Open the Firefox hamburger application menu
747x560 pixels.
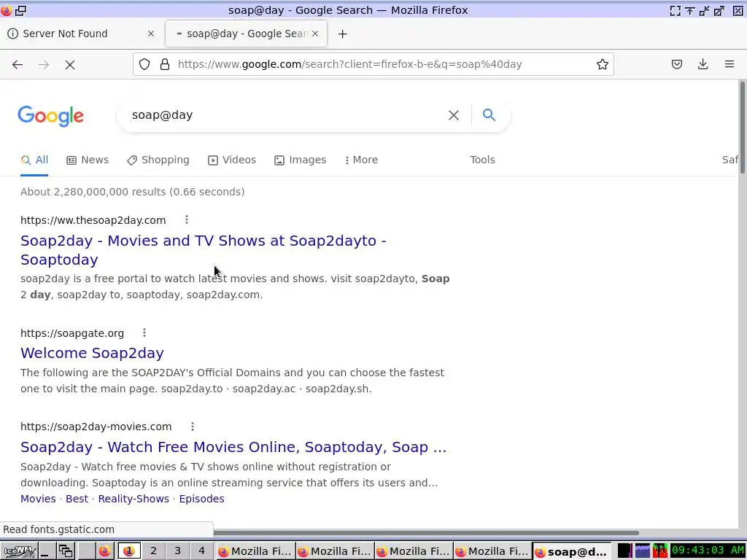click(729, 64)
